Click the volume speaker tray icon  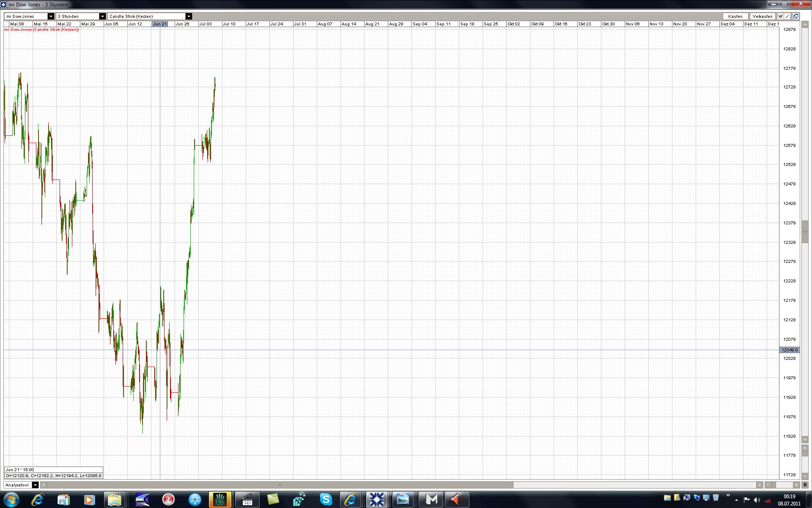point(757,500)
